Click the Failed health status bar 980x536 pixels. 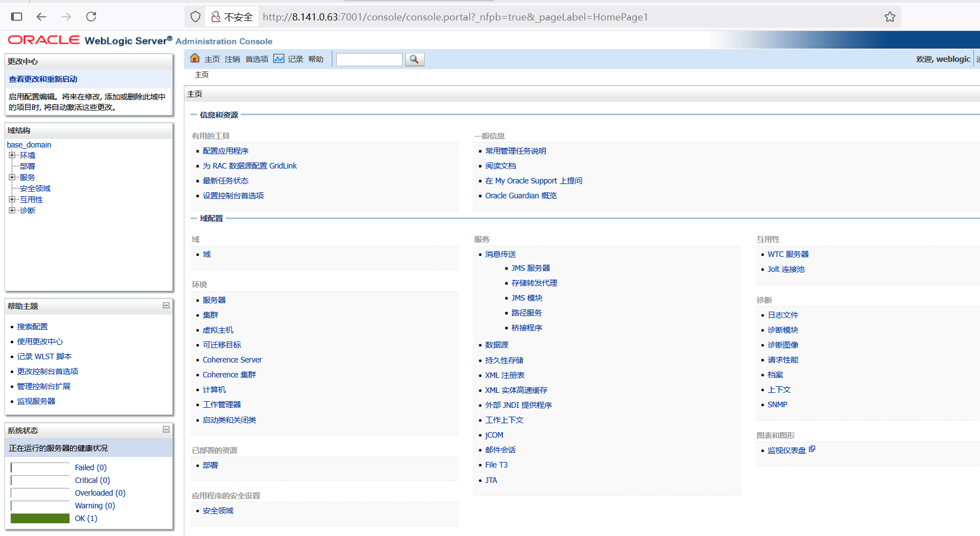(40, 467)
